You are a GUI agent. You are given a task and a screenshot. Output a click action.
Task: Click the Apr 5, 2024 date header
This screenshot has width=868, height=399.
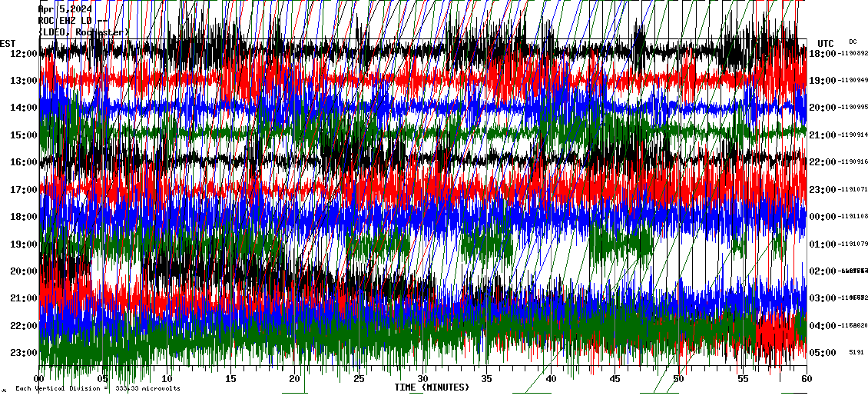[x=65, y=9]
